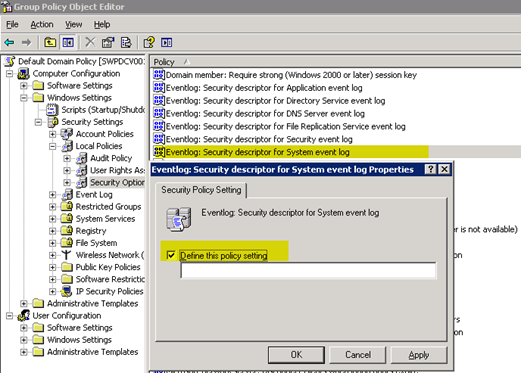
Task: Close the Properties dialog
Action: (x=444, y=169)
